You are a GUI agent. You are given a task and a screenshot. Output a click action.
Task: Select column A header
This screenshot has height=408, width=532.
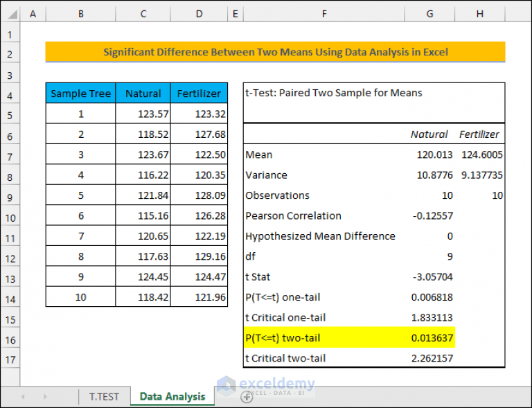click(33, 14)
